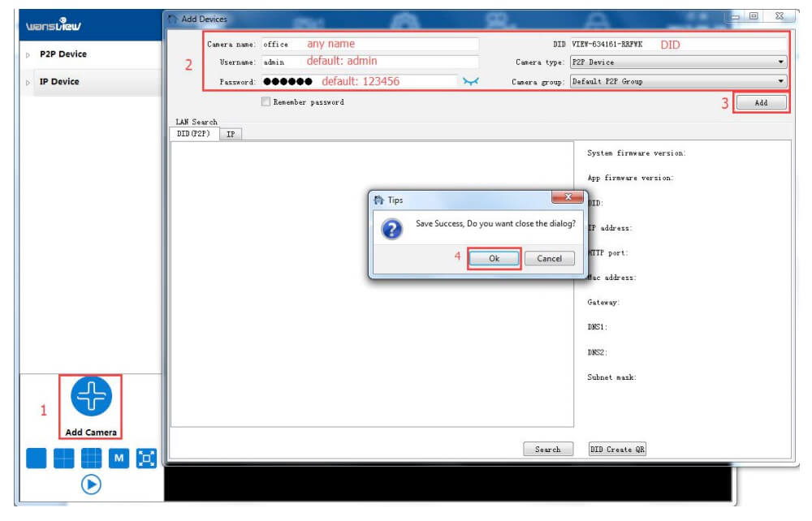
Task: Click Ok in the Tips dialog
Action: [494, 258]
